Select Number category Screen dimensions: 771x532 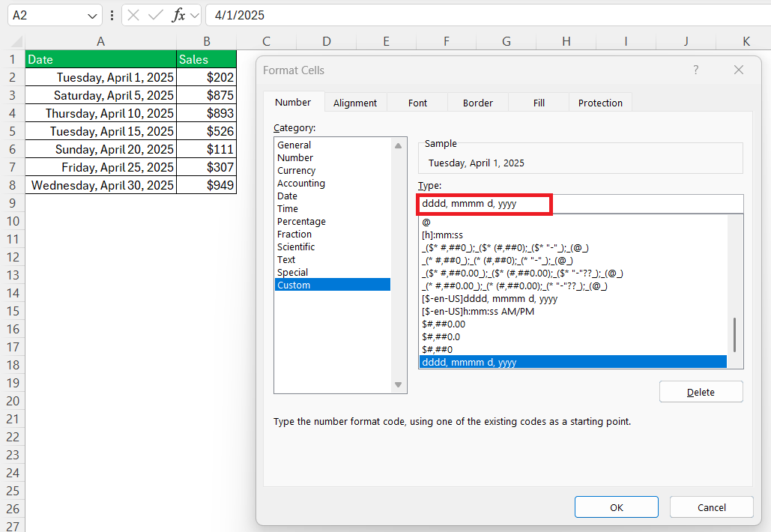pos(333,158)
